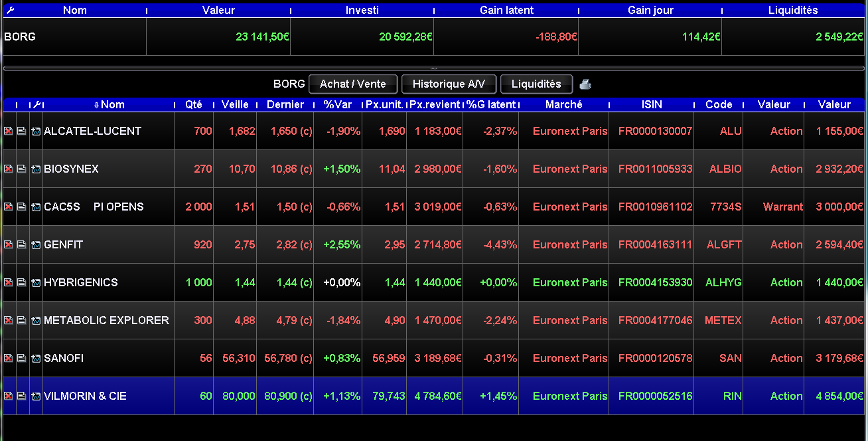Viewport: 868px width, 441px height.
Task: Click the 23 141,50€ portfolio value
Action: click(262, 37)
